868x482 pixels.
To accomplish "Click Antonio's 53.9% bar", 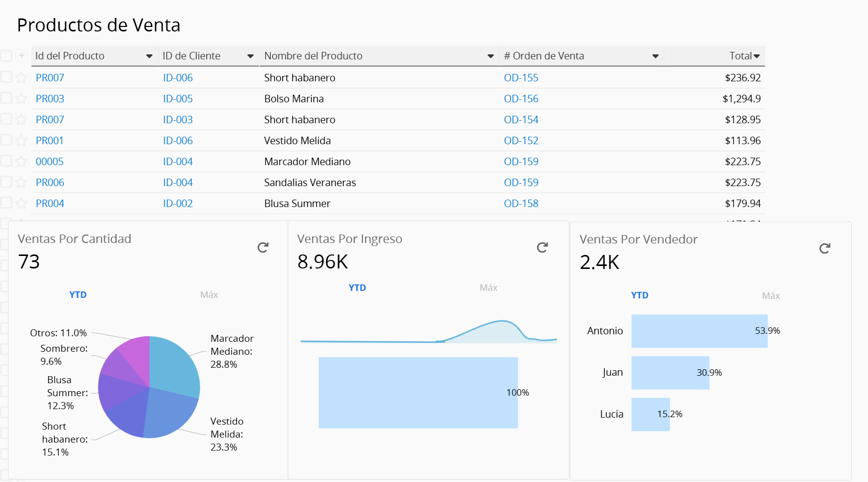I will click(x=699, y=331).
